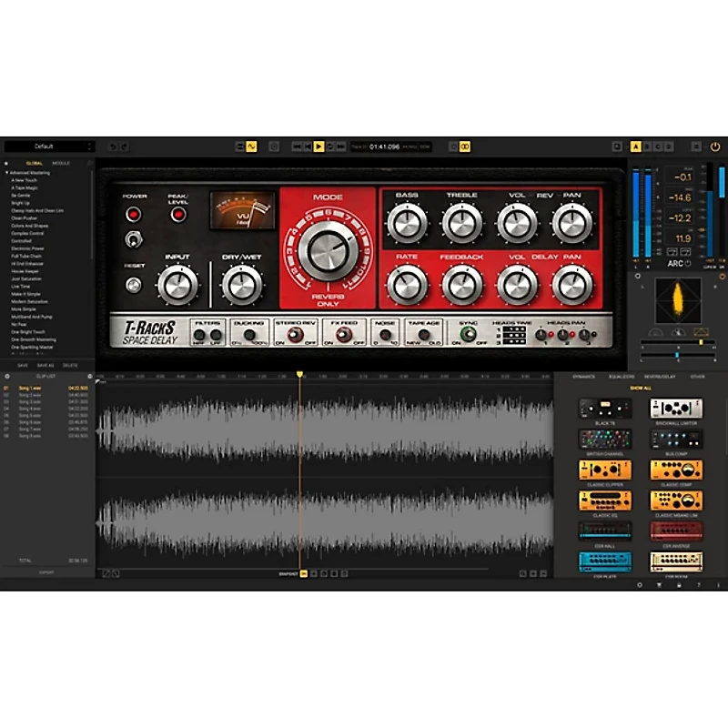Click the yellow loop icon in the top bar

click(x=464, y=147)
